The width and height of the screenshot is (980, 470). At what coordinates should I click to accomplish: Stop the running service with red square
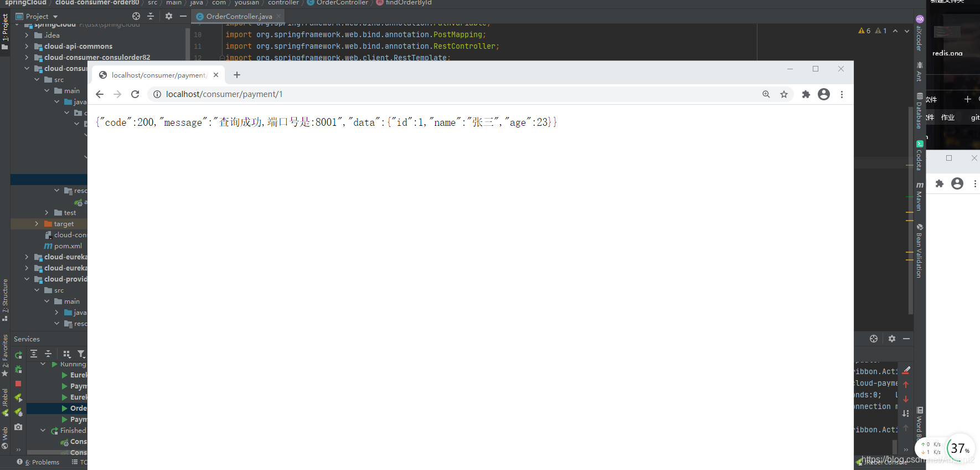coord(18,384)
